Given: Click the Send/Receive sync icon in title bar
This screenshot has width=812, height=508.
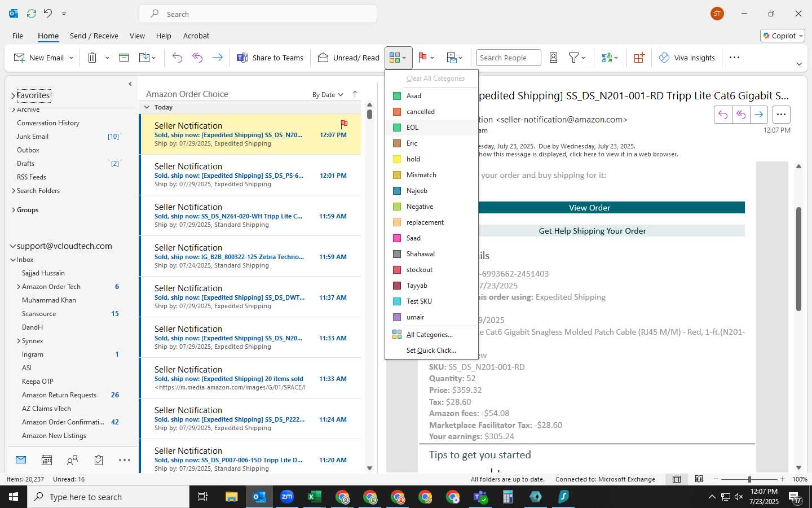Looking at the screenshot, I should (31, 13).
